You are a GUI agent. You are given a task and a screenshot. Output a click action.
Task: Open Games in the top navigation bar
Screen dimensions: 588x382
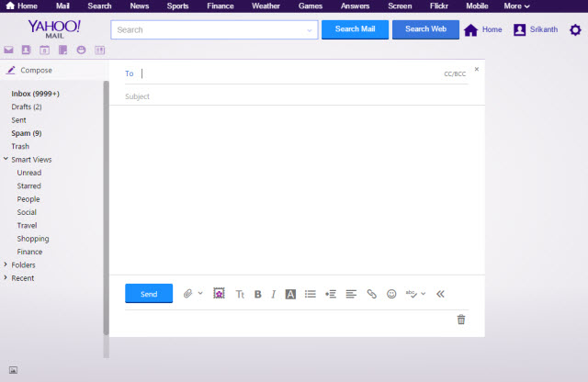tap(311, 6)
